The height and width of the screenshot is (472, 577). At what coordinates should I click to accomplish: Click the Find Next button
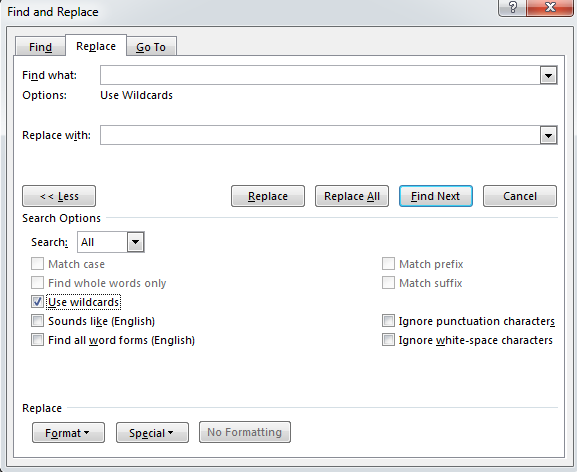436,196
